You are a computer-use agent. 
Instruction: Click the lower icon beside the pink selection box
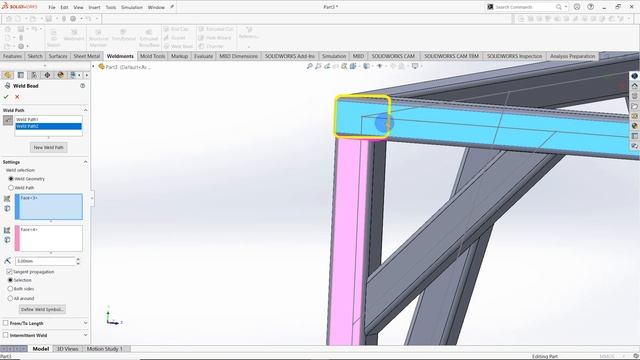7,240
